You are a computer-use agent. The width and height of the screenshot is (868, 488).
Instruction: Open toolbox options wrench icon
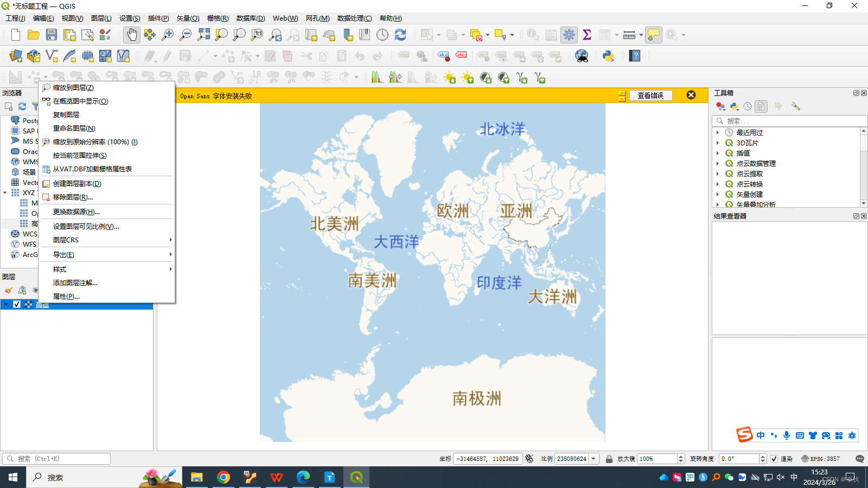tap(795, 106)
